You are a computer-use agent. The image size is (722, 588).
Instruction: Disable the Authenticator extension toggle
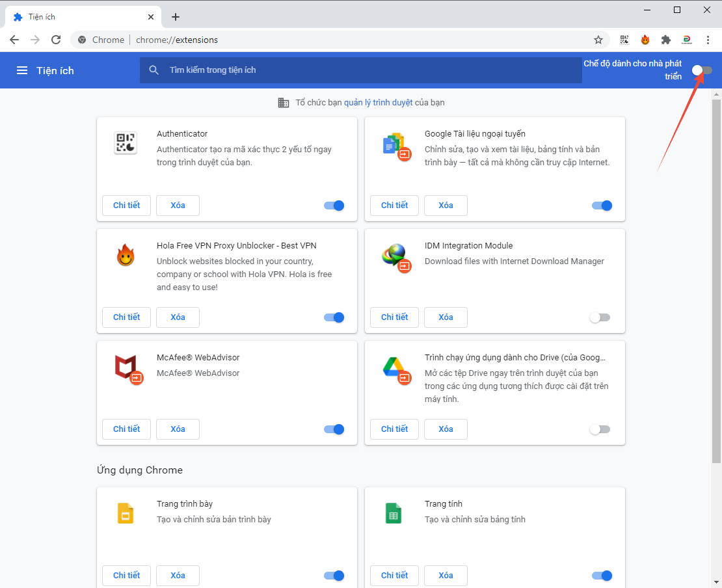(x=334, y=206)
